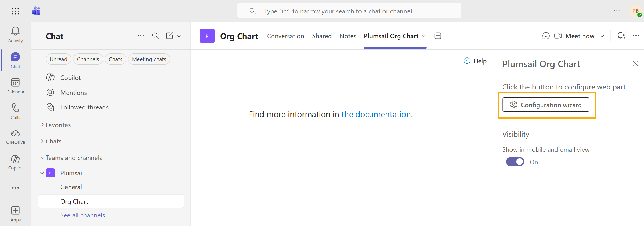Click the Plumsail team name
Image resolution: width=644 pixels, height=226 pixels.
(x=72, y=173)
